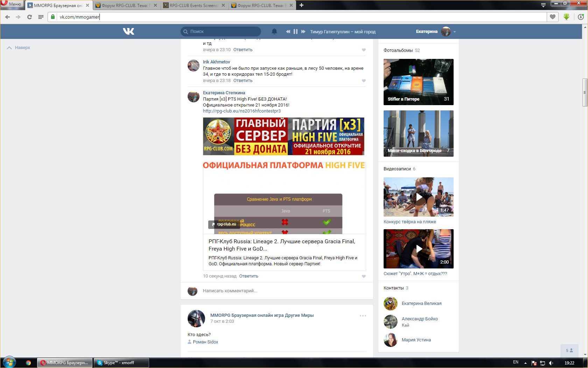Open Opera Меню button
This screenshot has height=368, width=588.
tap(12, 4)
